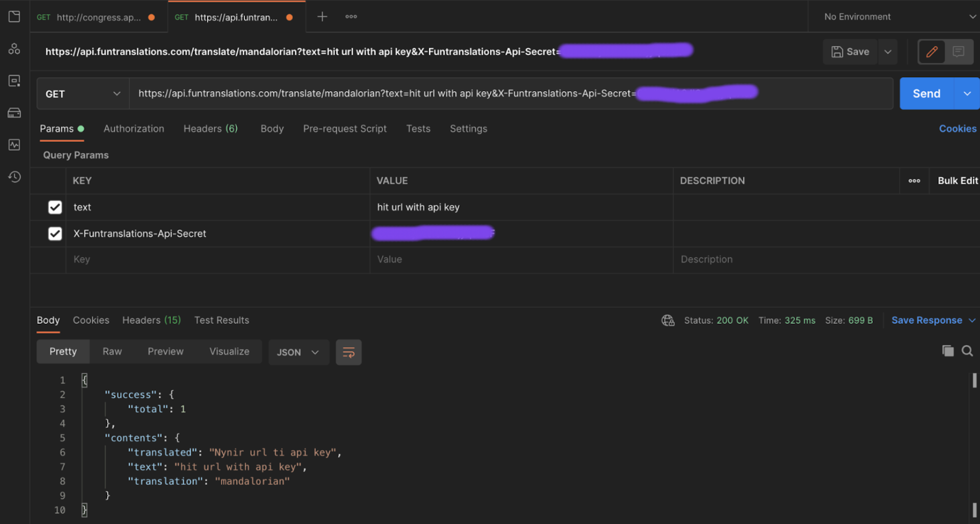Open the History sidebar icon
The height and width of the screenshot is (524, 980).
[14, 177]
